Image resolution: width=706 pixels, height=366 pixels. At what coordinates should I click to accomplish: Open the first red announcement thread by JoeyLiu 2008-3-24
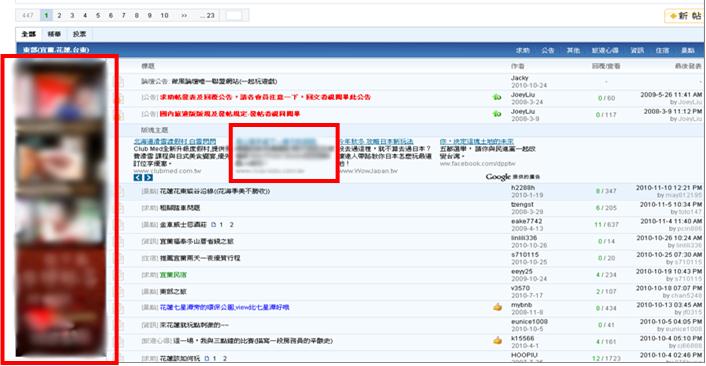coord(265,97)
